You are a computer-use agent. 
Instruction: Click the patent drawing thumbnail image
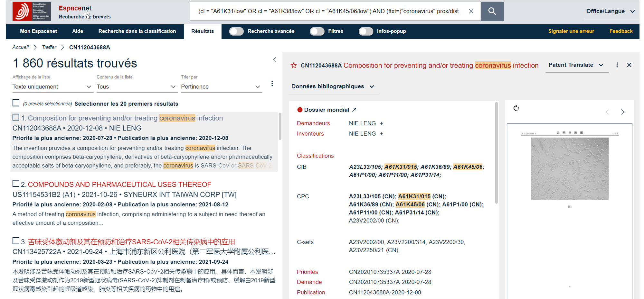pos(569,168)
